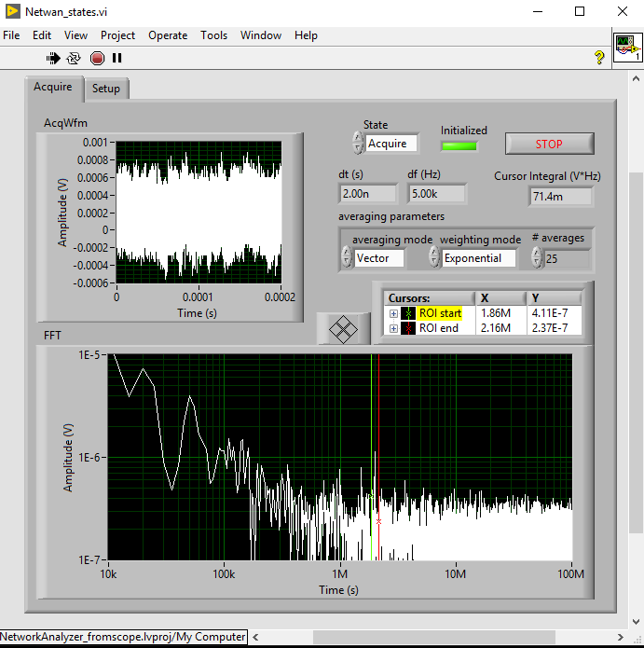Click the cursor mover diamond pad

coord(344,328)
